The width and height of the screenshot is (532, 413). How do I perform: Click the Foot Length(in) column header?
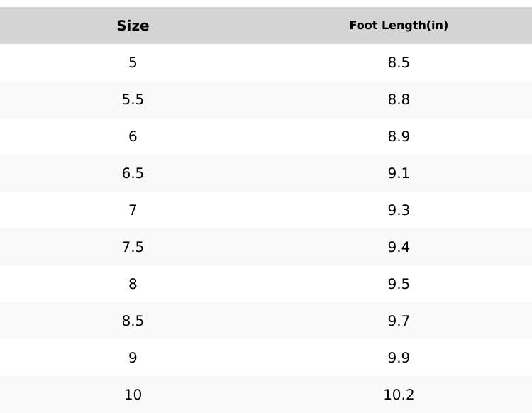click(399, 26)
